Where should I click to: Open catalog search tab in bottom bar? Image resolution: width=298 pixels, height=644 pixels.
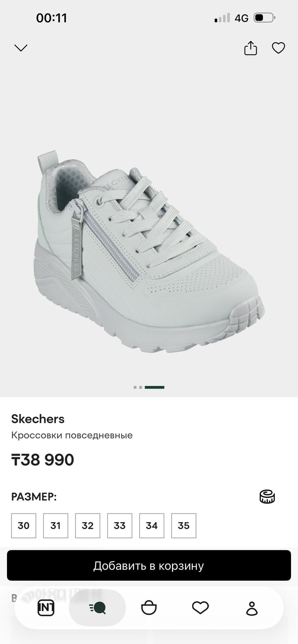click(x=97, y=608)
